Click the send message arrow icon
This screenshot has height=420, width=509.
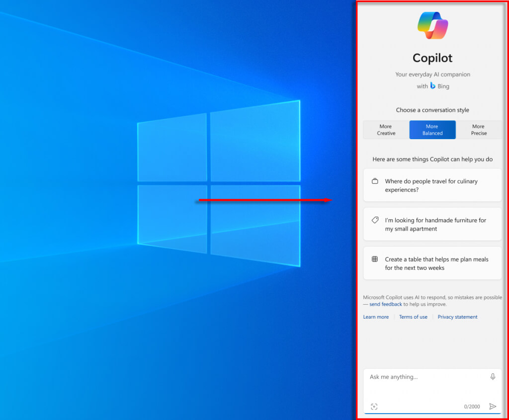pos(493,407)
